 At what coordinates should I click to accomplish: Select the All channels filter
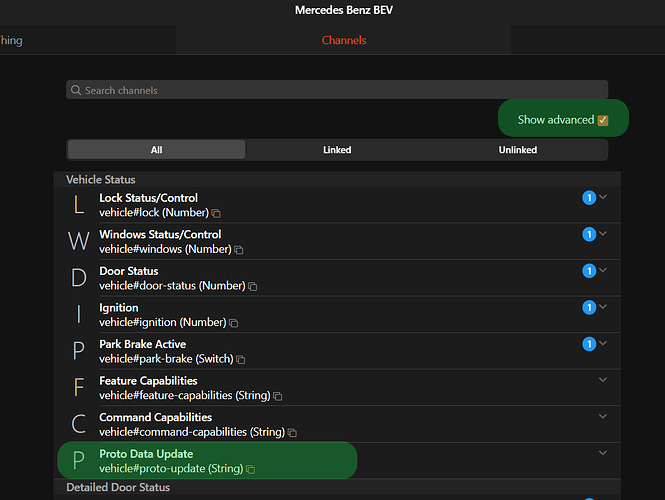(x=156, y=150)
